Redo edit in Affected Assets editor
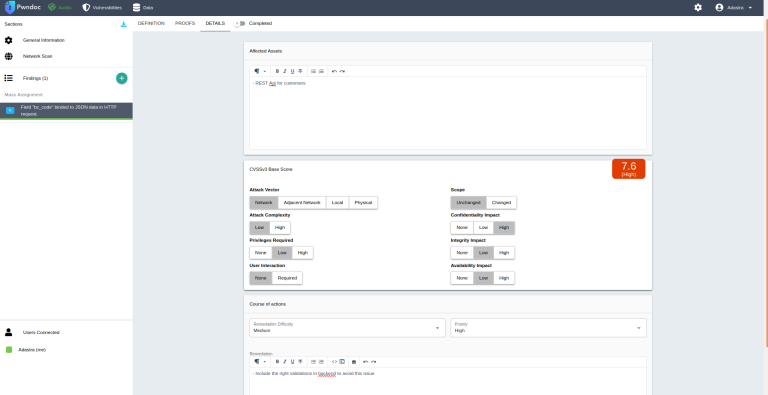 pyautogui.click(x=342, y=72)
